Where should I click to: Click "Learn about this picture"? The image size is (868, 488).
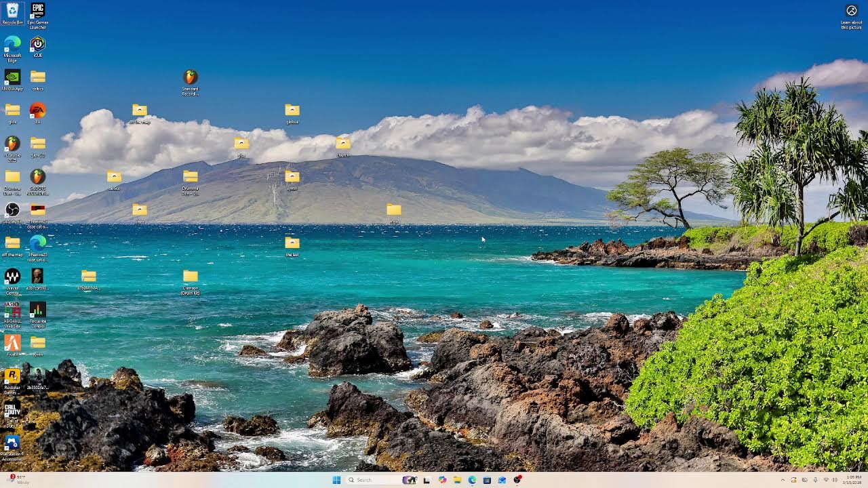[852, 17]
